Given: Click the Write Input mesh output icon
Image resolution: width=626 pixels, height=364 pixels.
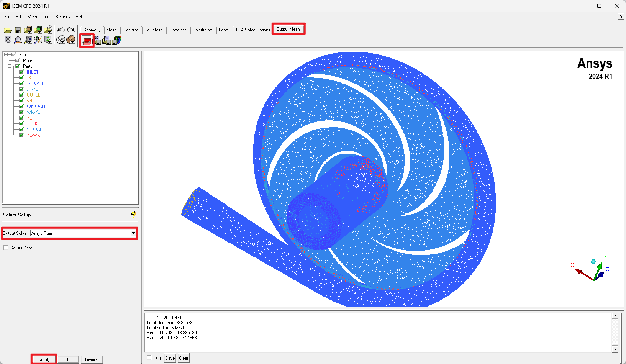Looking at the screenshot, I should 116,40.
